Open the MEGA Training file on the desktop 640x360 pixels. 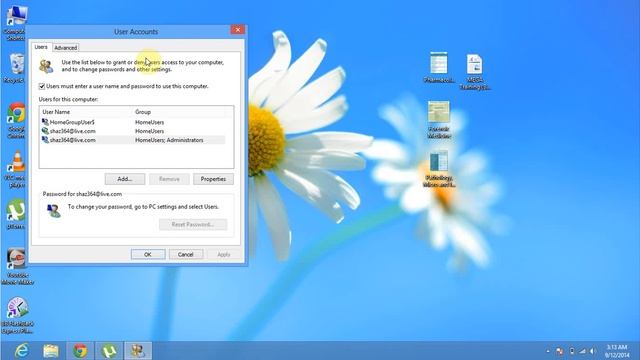475,72
